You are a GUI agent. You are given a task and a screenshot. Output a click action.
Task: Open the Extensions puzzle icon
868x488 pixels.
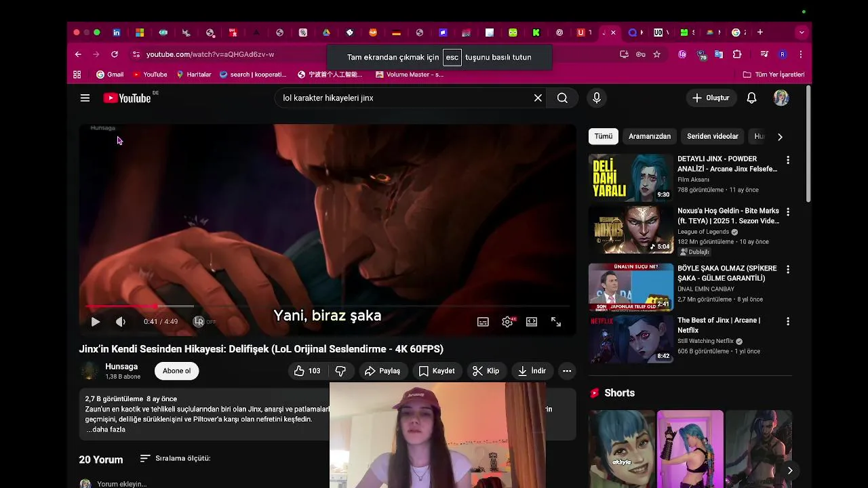pyautogui.click(x=737, y=54)
